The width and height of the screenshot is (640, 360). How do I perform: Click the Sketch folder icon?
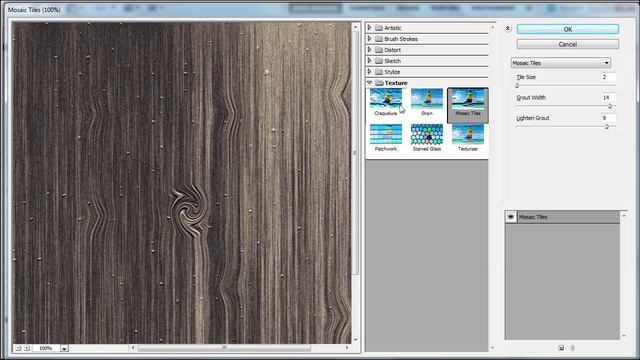pos(379,61)
